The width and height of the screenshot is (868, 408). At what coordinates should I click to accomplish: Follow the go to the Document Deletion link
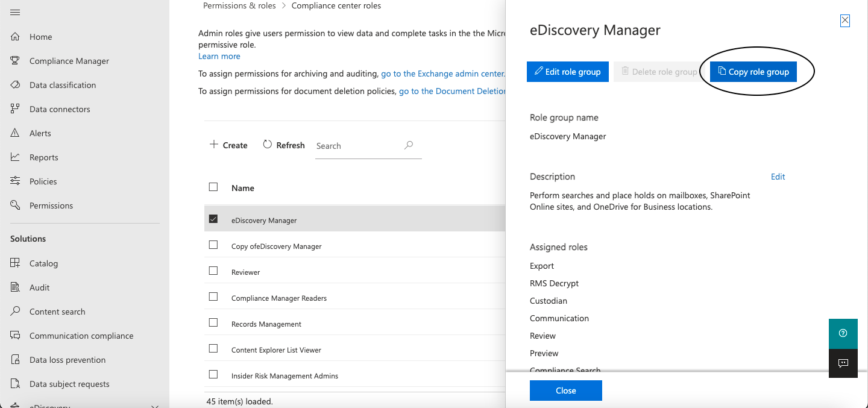[452, 91]
